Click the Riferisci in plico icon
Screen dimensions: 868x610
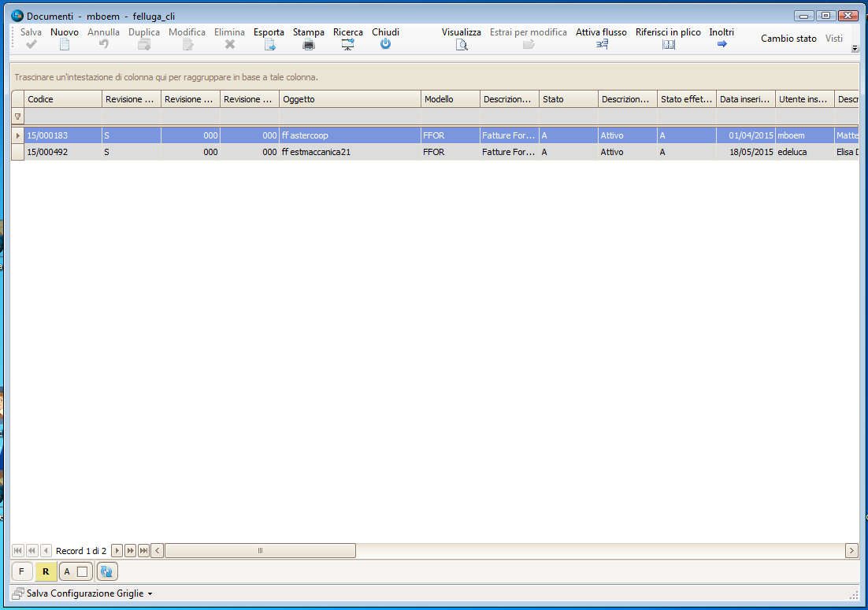pos(668,45)
